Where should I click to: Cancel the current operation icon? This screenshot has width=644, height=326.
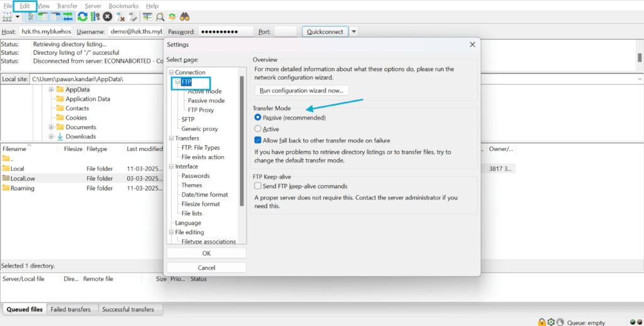point(108,17)
